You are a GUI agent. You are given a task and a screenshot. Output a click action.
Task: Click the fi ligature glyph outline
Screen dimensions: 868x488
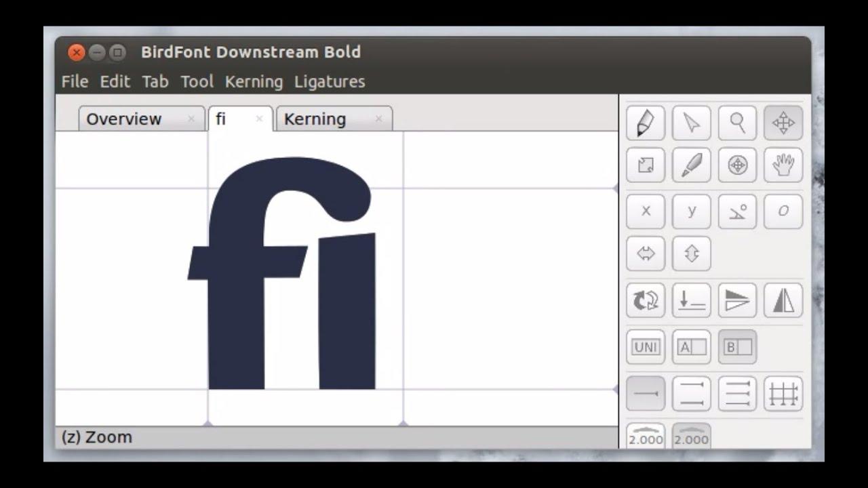[236, 305]
